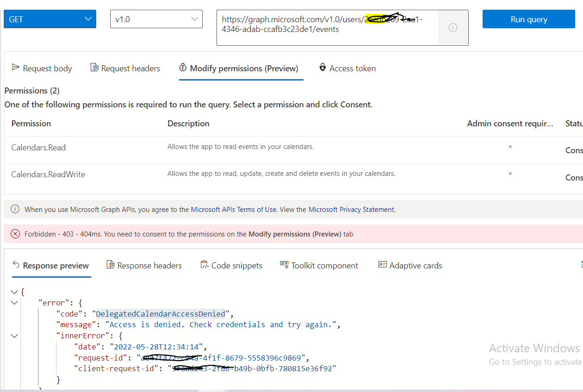Open the v1.0 API version dropdown
The width and height of the screenshot is (583, 392).
(x=156, y=19)
